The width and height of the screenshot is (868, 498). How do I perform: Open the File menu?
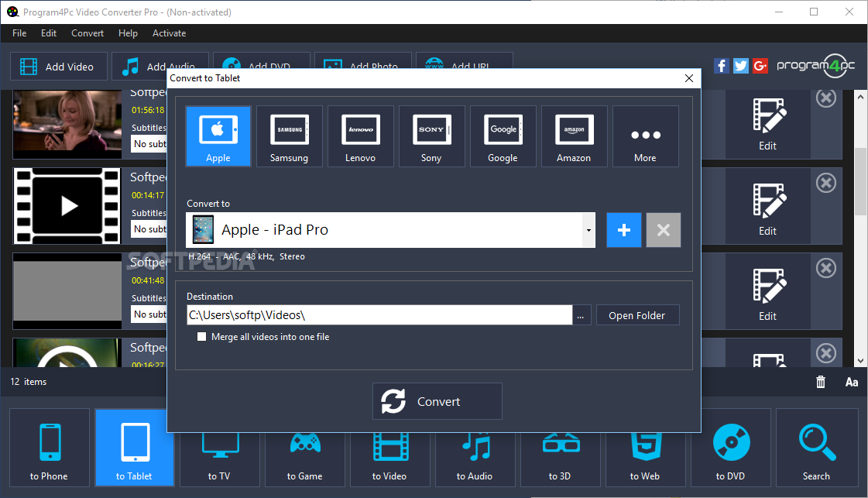click(19, 33)
